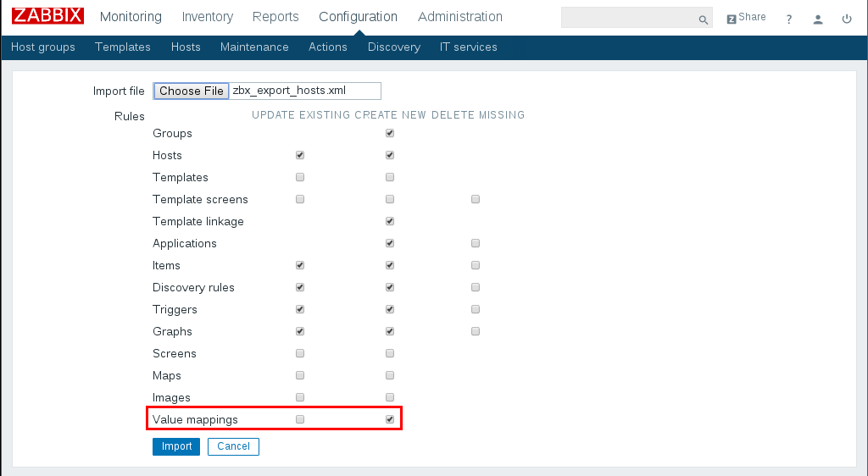Sign out using the power icon
This screenshot has height=476, width=868.
tap(847, 19)
